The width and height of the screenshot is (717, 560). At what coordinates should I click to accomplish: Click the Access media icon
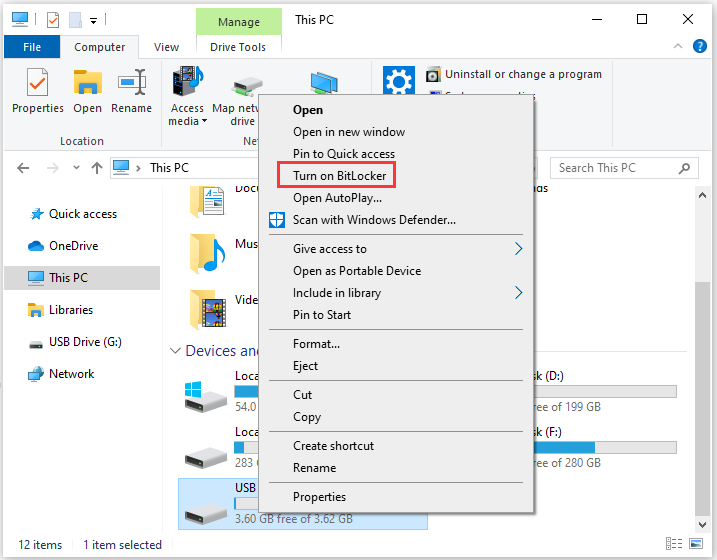click(x=187, y=80)
